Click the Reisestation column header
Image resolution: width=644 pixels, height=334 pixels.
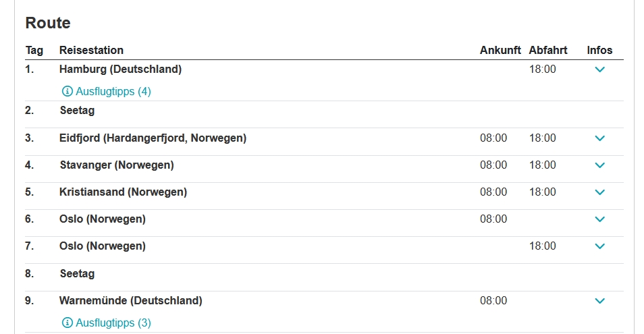92,50
